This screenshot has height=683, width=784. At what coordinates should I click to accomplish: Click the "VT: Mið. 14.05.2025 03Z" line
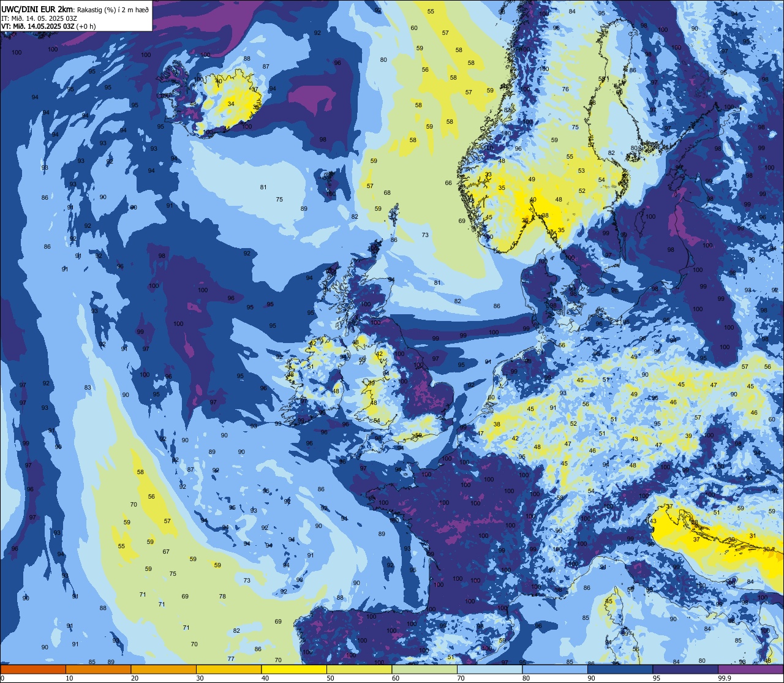point(39,26)
